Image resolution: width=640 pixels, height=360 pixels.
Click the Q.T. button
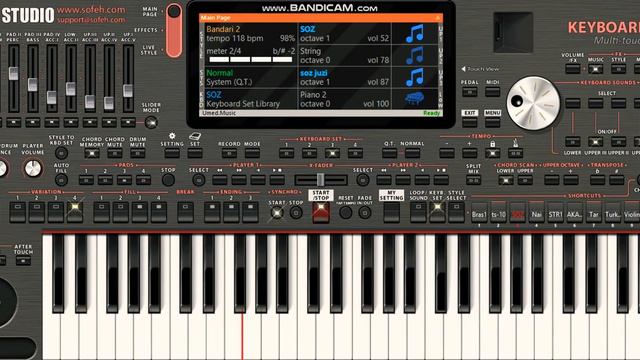tap(389, 153)
